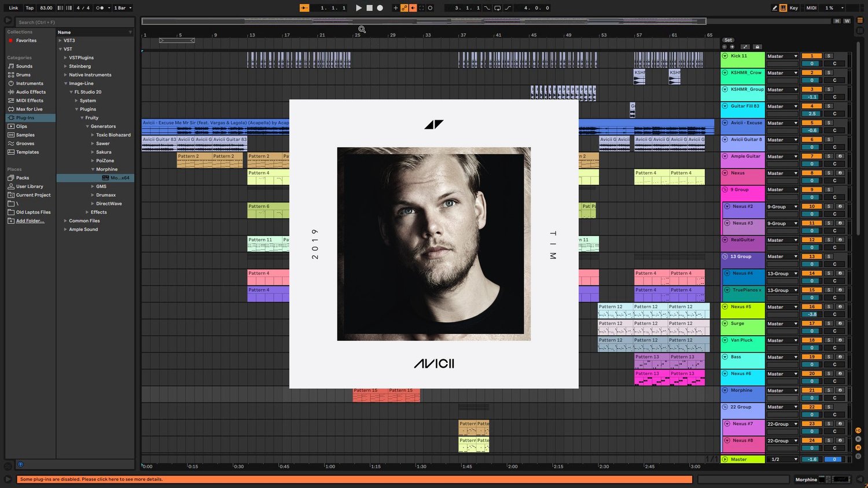Click the Capture MIDI icon

click(421, 8)
